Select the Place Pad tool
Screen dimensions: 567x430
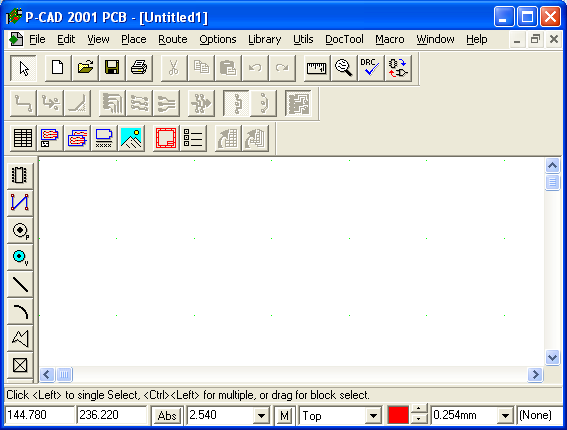click(x=20, y=230)
